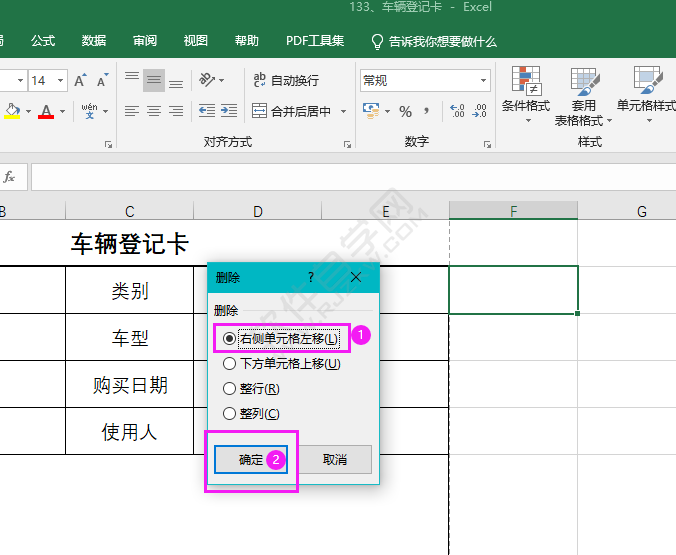Apply percent style to the cell

click(x=405, y=111)
